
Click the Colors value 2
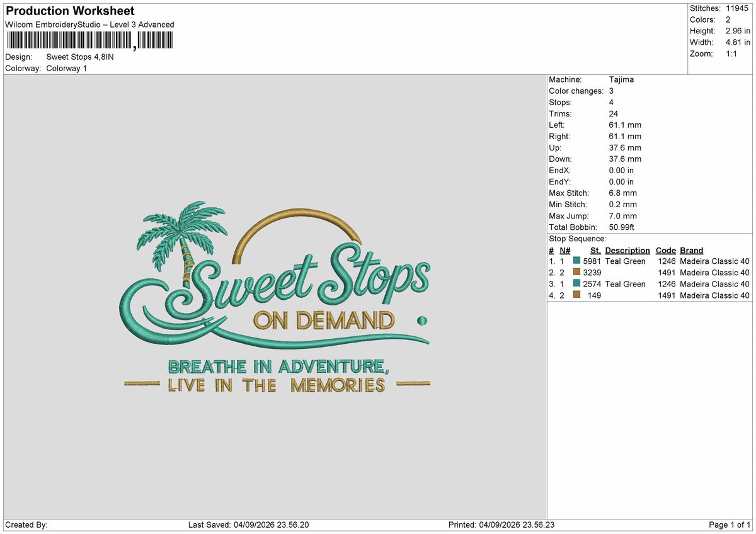click(728, 20)
